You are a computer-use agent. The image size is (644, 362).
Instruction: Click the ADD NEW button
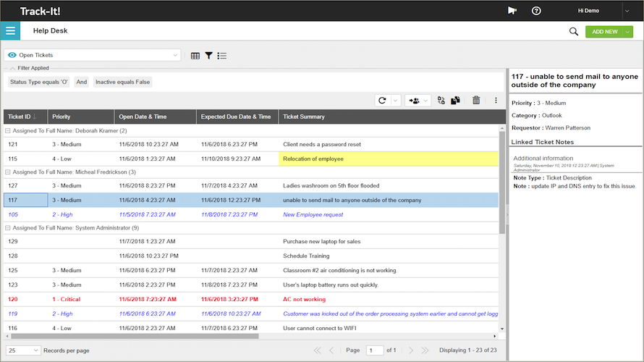coord(604,32)
